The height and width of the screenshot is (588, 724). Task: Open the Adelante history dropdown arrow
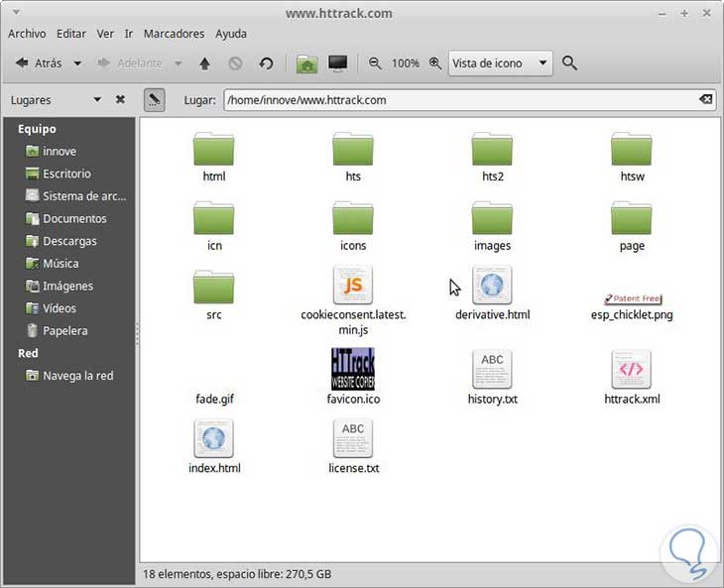point(179,63)
